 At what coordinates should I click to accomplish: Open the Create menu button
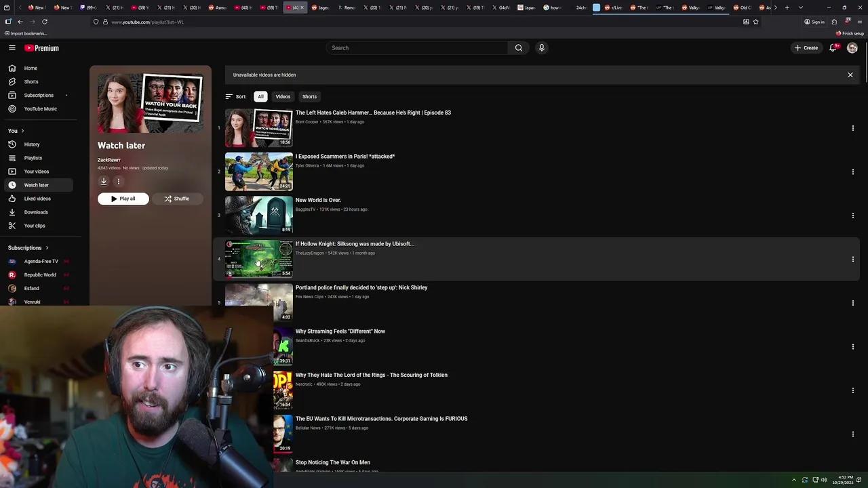click(806, 48)
